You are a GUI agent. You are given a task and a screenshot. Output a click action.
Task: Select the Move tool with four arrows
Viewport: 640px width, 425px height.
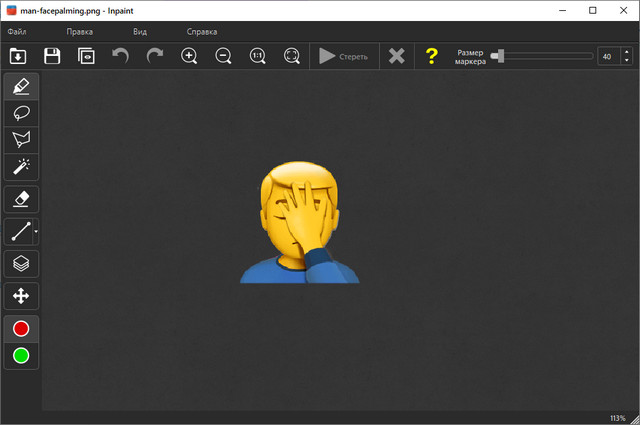point(21,295)
